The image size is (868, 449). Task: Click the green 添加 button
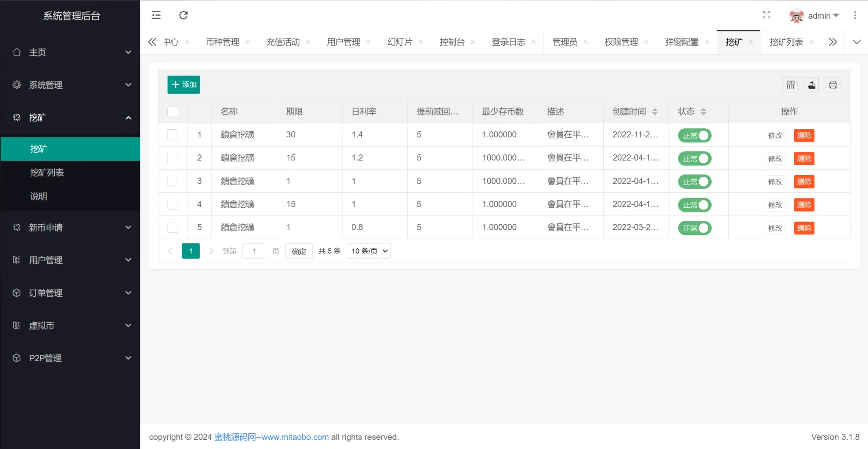coord(184,85)
